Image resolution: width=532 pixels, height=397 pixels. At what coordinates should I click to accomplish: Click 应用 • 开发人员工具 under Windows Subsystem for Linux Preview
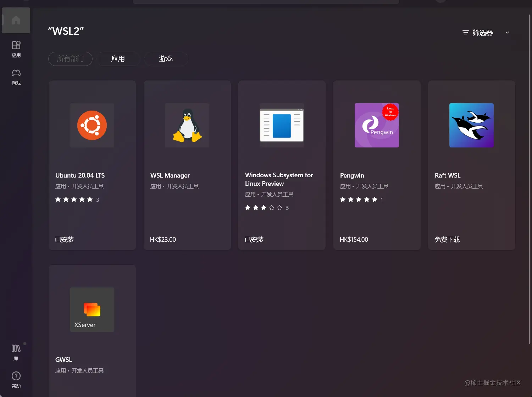coord(269,195)
